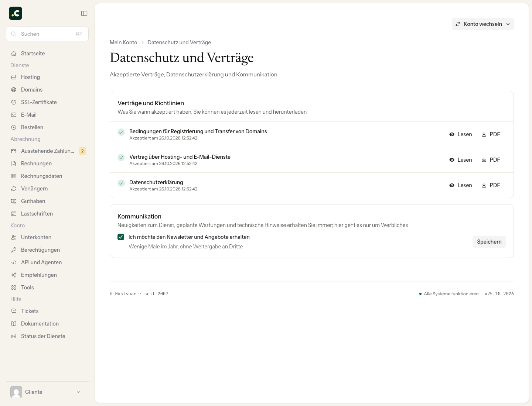532x406 pixels.
Task: Uncheck the newsletter and offers checkbox
Action: pyautogui.click(x=121, y=237)
